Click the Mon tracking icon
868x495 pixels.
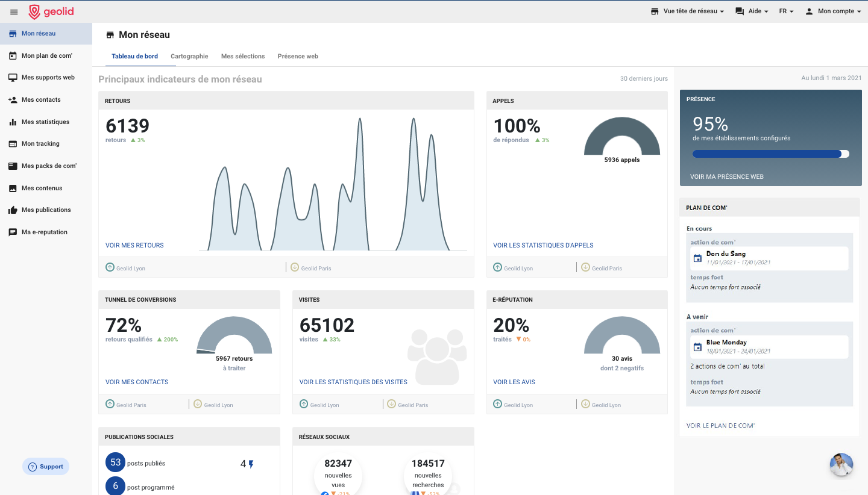[x=13, y=144]
